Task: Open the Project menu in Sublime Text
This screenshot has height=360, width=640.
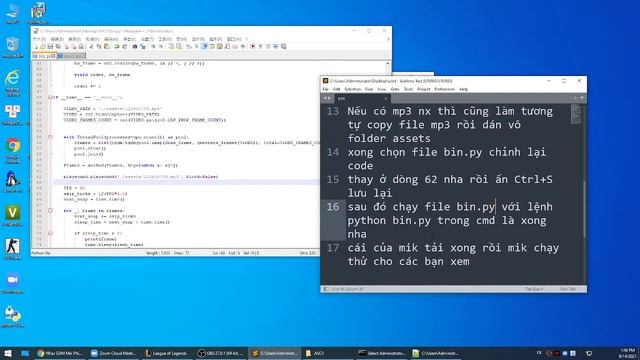Action: 424,89
